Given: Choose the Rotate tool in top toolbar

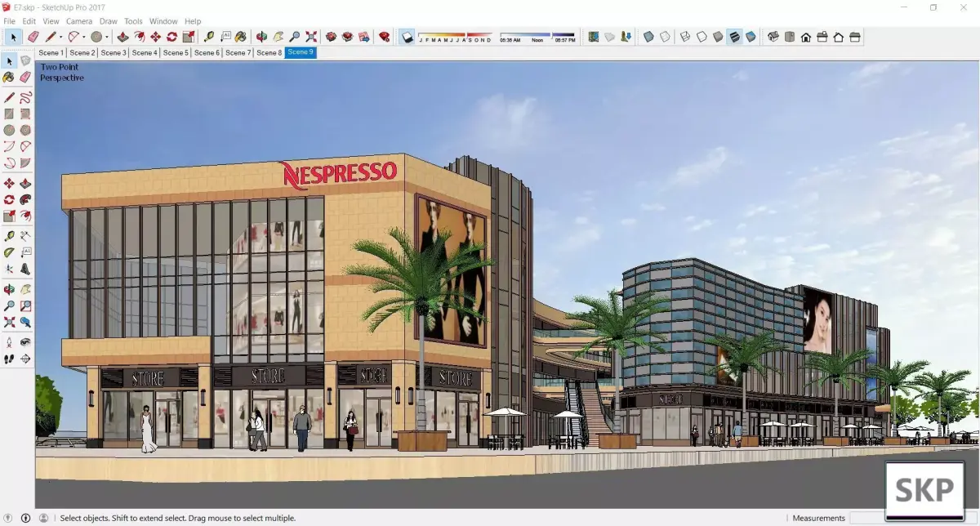Looking at the screenshot, I should tap(171, 37).
